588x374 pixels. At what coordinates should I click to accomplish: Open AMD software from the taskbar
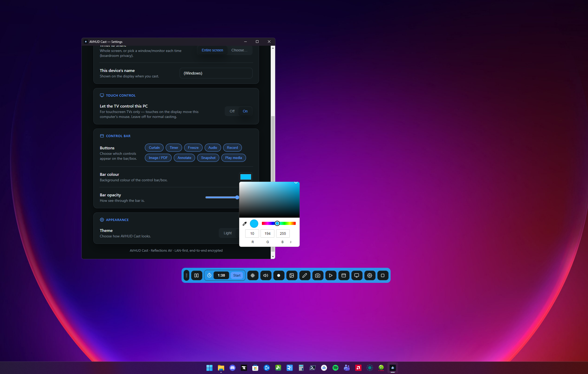point(358,368)
